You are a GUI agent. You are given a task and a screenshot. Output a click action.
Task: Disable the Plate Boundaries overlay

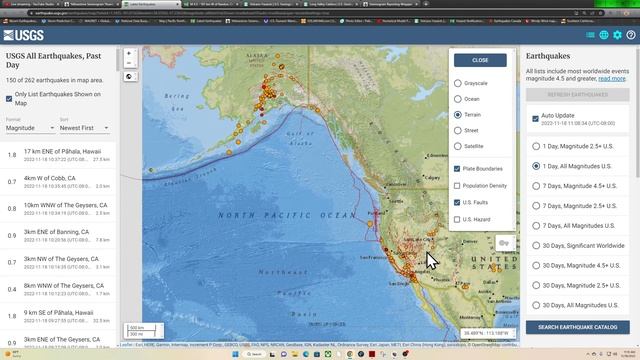pos(457,169)
